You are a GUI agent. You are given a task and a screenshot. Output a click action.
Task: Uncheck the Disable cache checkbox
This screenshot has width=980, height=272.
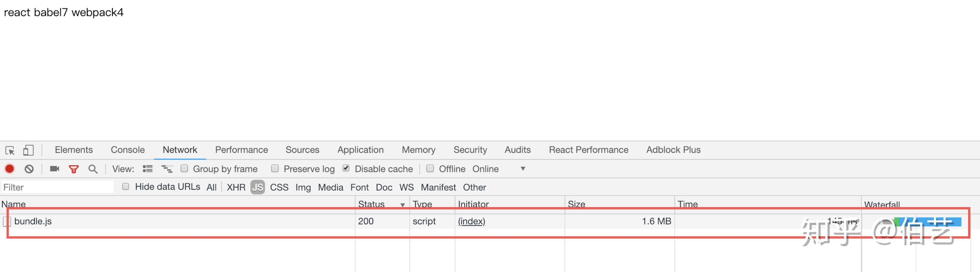(346, 168)
